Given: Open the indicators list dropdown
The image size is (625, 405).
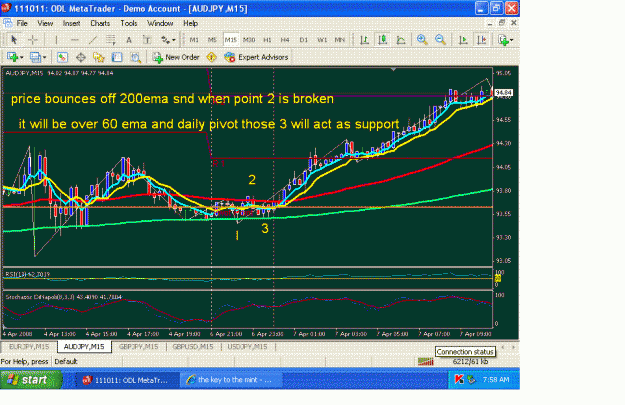Looking at the screenshot, I should 506,39.
